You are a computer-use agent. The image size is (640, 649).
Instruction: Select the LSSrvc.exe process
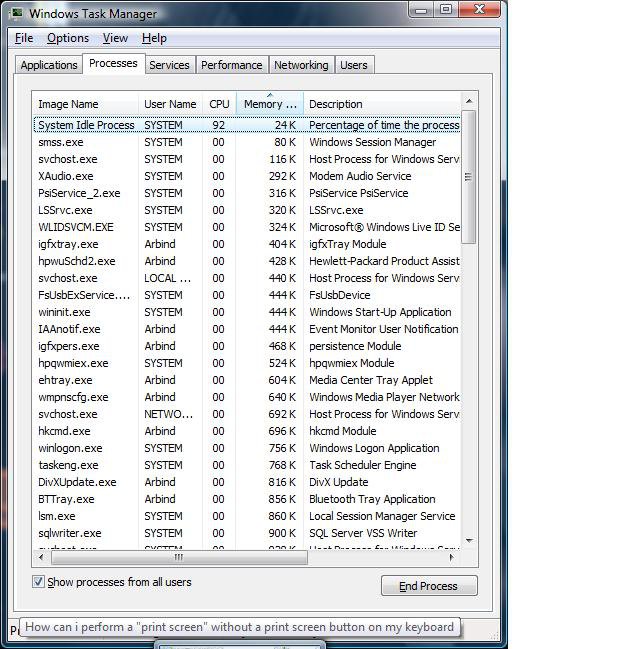(247, 210)
